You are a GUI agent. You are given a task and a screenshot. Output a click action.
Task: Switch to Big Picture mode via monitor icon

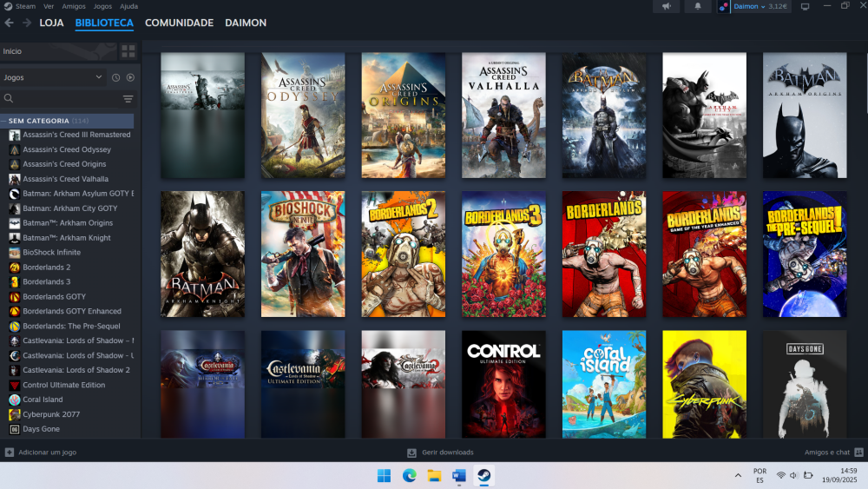[x=805, y=6]
